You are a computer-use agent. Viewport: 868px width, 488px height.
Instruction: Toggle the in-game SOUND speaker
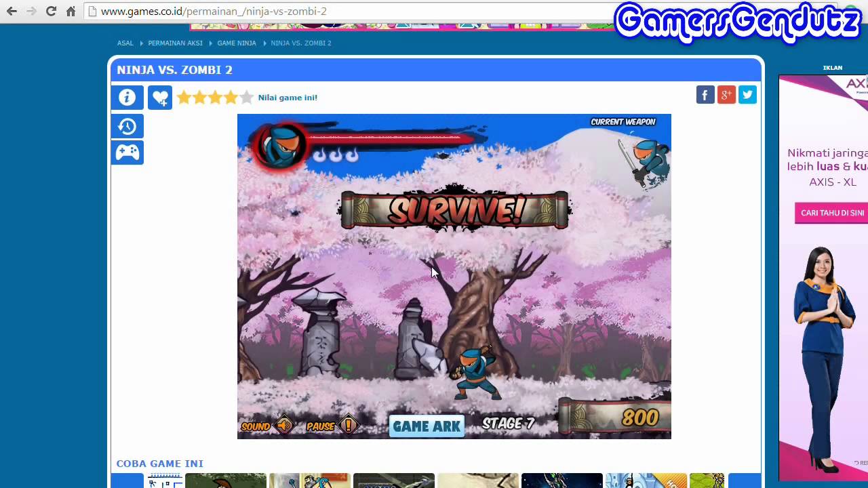pyautogui.click(x=283, y=426)
